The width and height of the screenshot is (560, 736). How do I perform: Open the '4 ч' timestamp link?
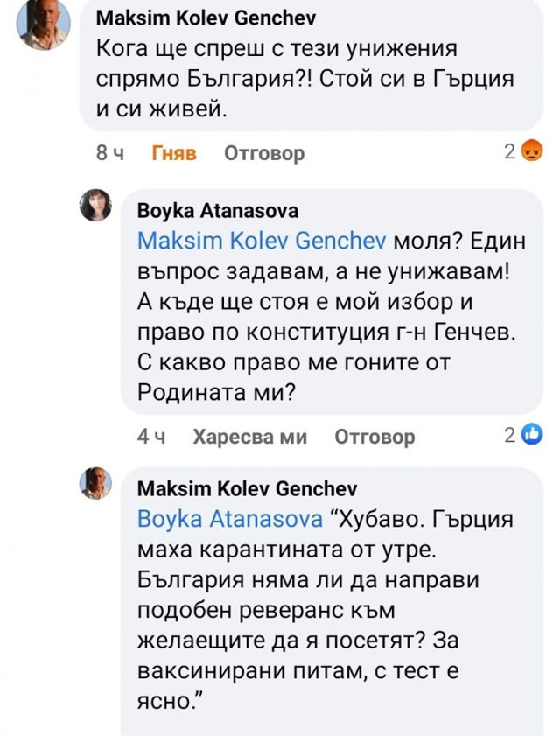pyautogui.click(x=152, y=436)
